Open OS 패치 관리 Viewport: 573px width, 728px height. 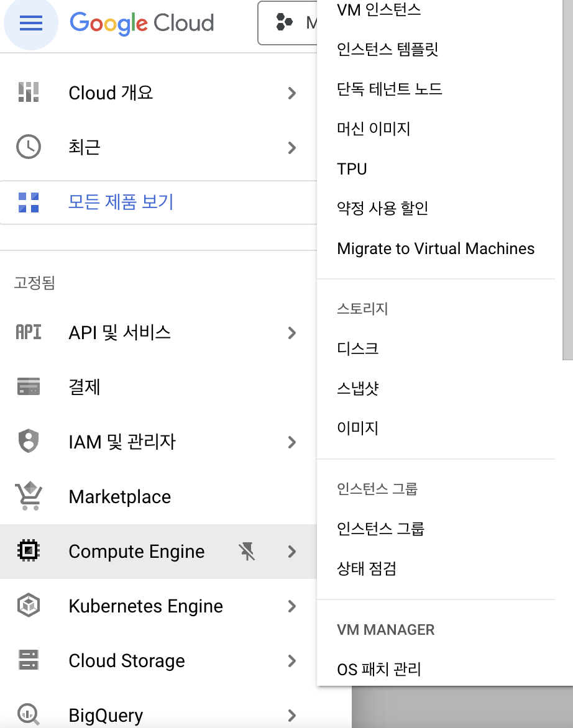pyautogui.click(x=379, y=669)
